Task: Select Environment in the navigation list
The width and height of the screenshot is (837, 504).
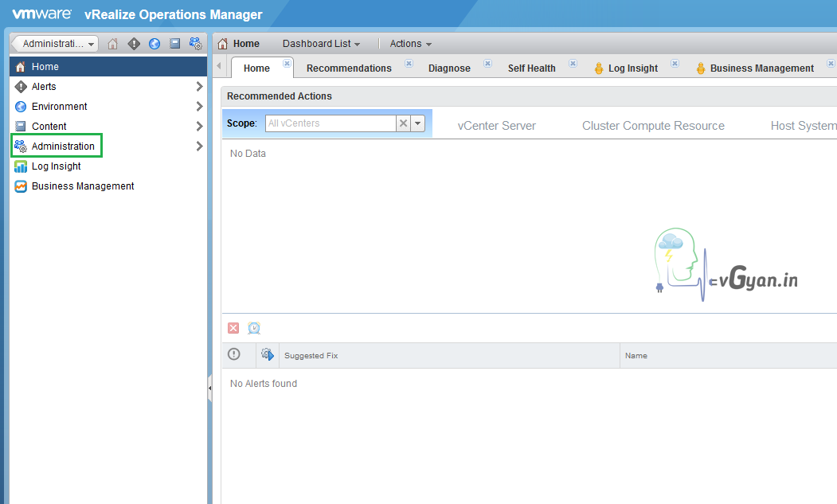Action: [x=108, y=106]
